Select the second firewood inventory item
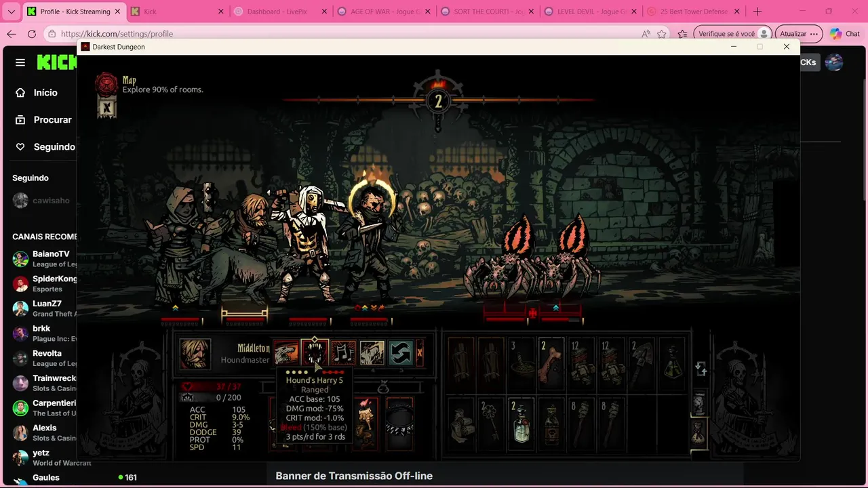This screenshot has width=868, height=488. pos(491,363)
